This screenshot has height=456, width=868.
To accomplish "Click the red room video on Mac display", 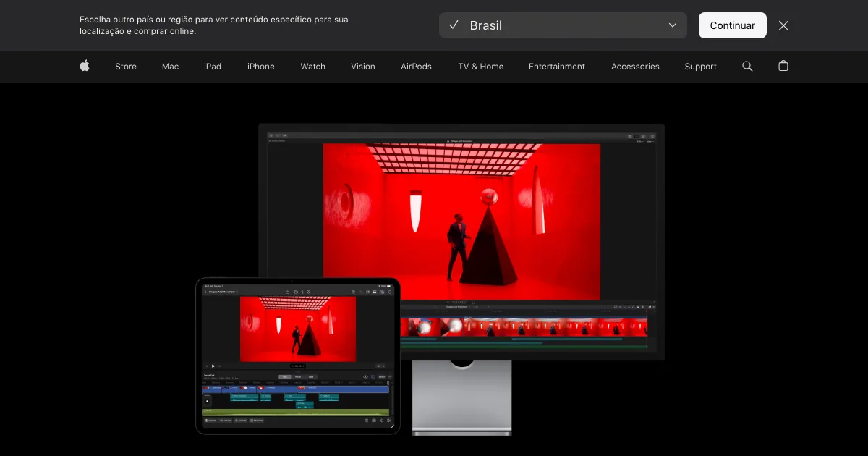I will 461,221.
